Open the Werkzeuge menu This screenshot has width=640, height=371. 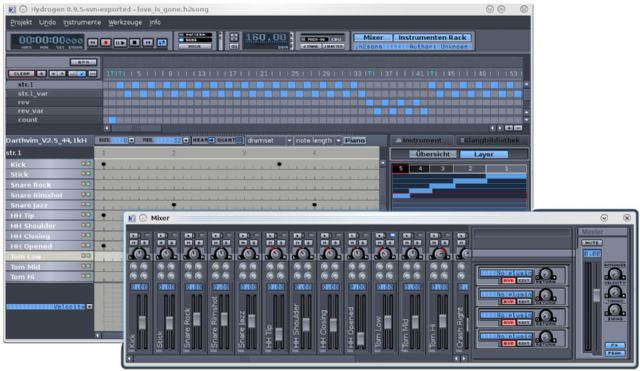click(x=125, y=22)
